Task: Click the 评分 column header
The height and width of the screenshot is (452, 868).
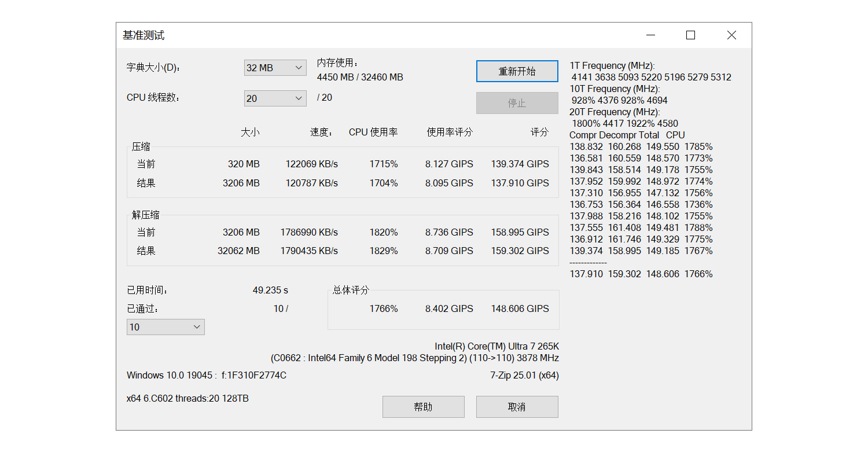Action: (539, 132)
